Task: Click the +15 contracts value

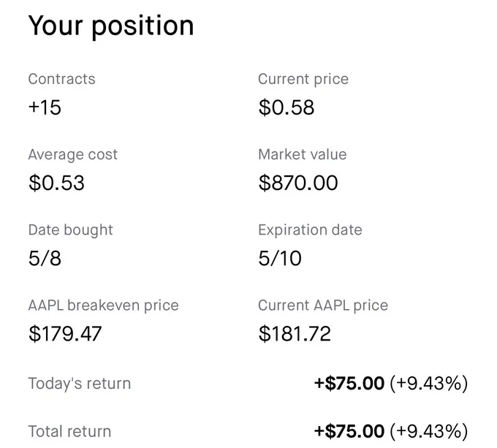Action: [x=45, y=107]
